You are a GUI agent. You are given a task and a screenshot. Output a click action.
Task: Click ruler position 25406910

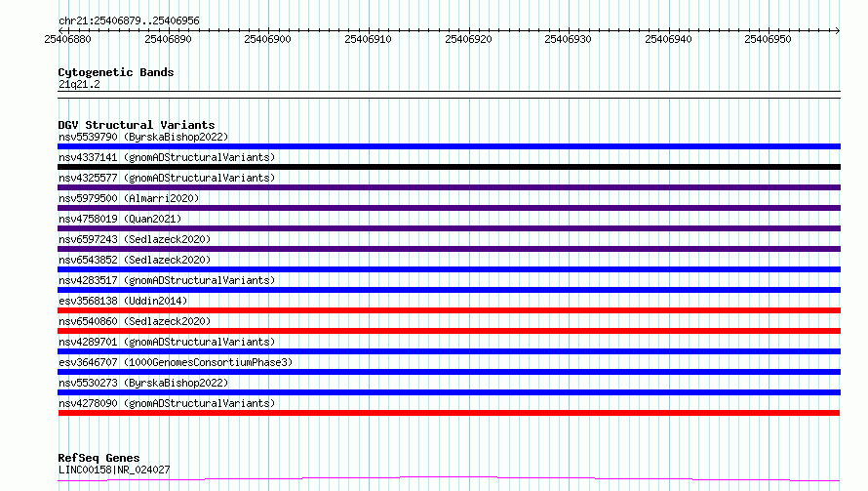coord(368,39)
